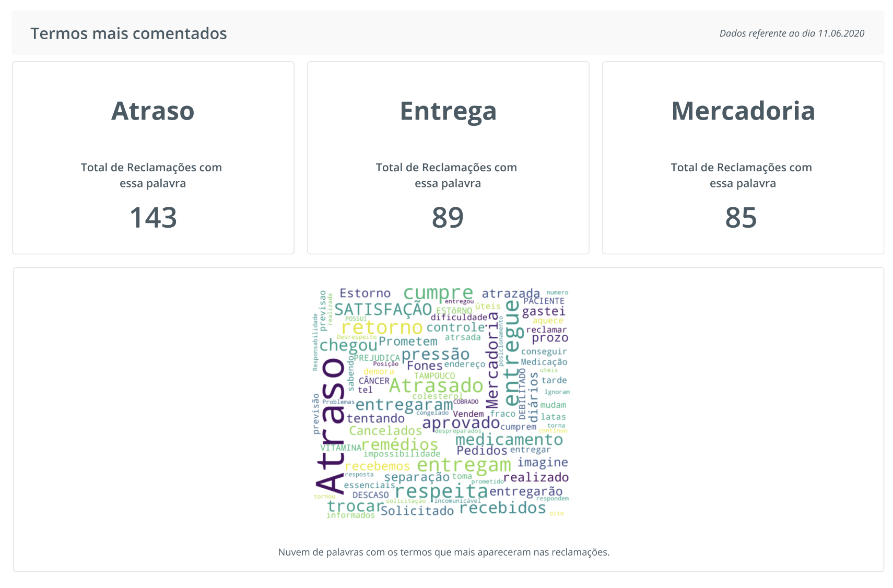The image size is (893, 588).
Task: Click the yellow word retorno in cloud
Action: point(382,327)
